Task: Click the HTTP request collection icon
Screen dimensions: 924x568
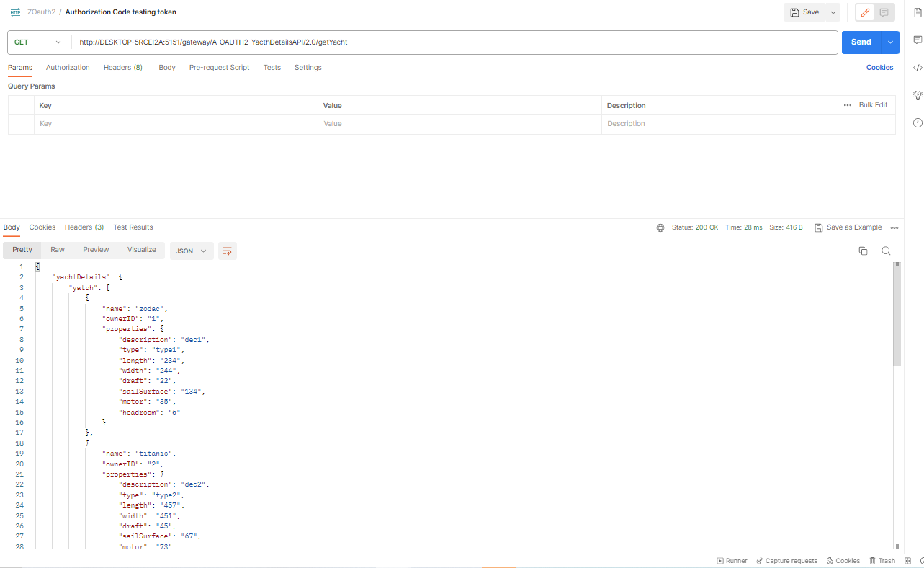Action: click(x=15, y=12)
